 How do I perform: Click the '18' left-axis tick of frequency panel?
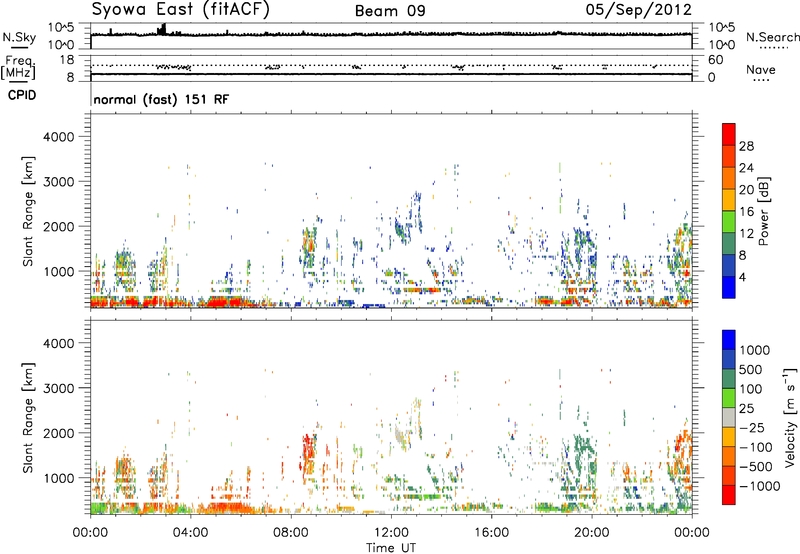(67, 60)
